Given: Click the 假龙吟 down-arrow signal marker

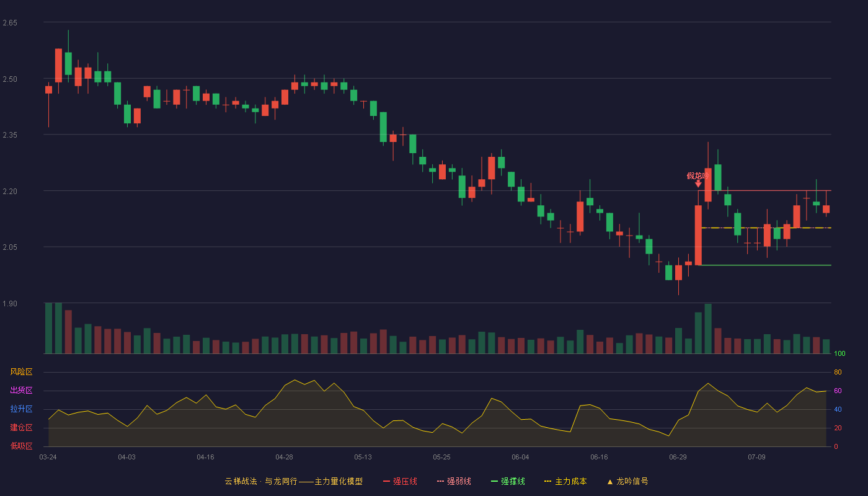Looking at the screenshot, I should click(x=698, y=184).
